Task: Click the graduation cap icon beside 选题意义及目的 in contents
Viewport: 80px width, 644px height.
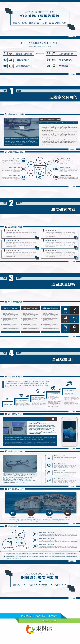Action: 10,53
